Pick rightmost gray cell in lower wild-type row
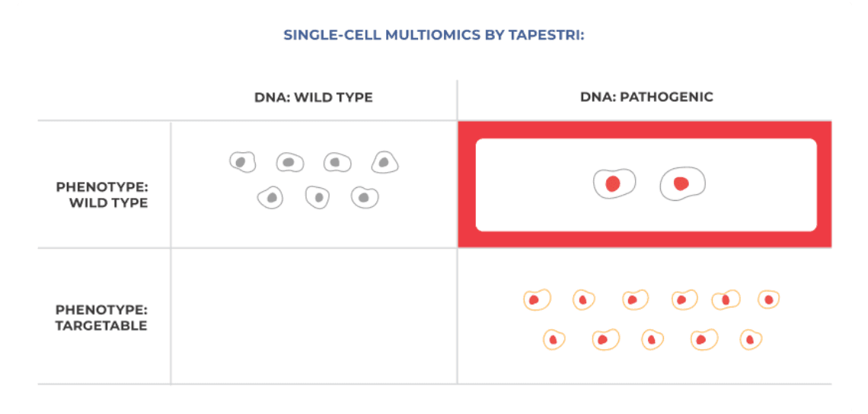 point(365,197)
